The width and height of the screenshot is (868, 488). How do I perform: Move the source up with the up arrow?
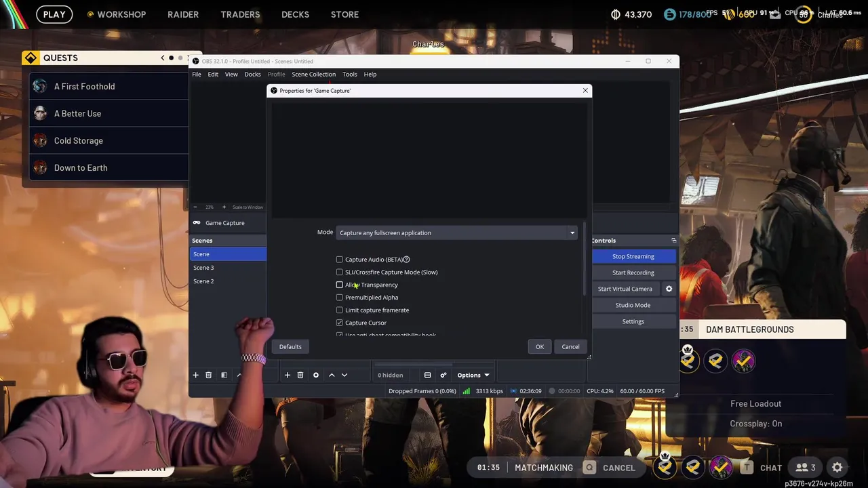[332, 375]
